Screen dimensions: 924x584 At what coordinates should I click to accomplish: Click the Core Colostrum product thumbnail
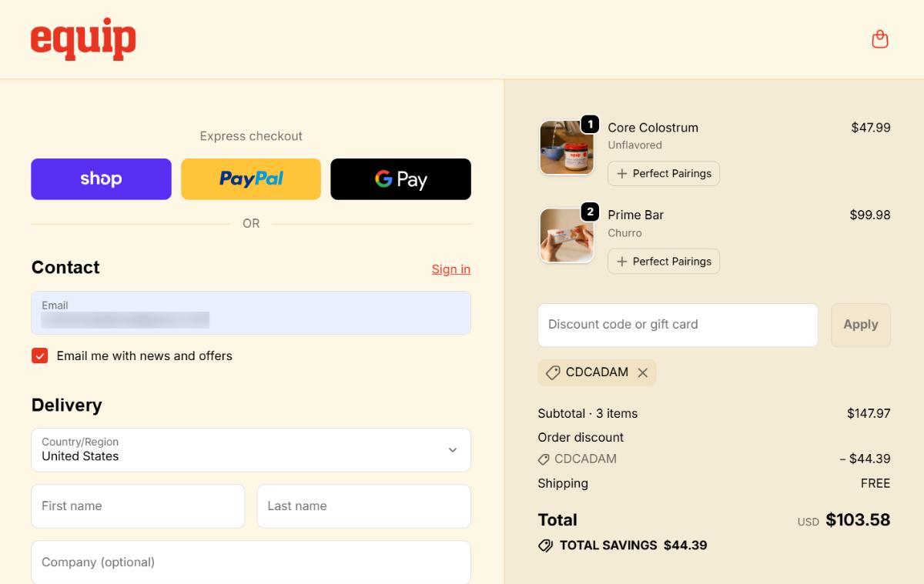(567, 148)
